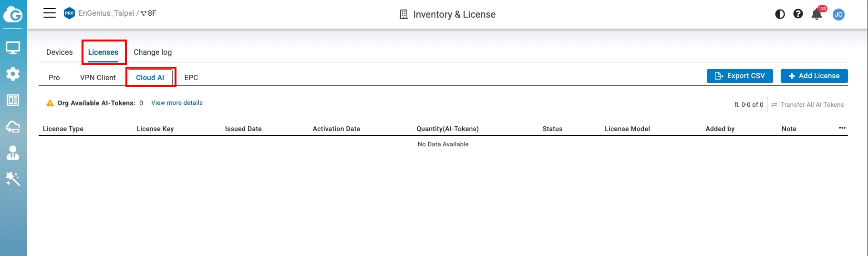
Task: Toggle the dark mode contrast icon
Action: 780,14
